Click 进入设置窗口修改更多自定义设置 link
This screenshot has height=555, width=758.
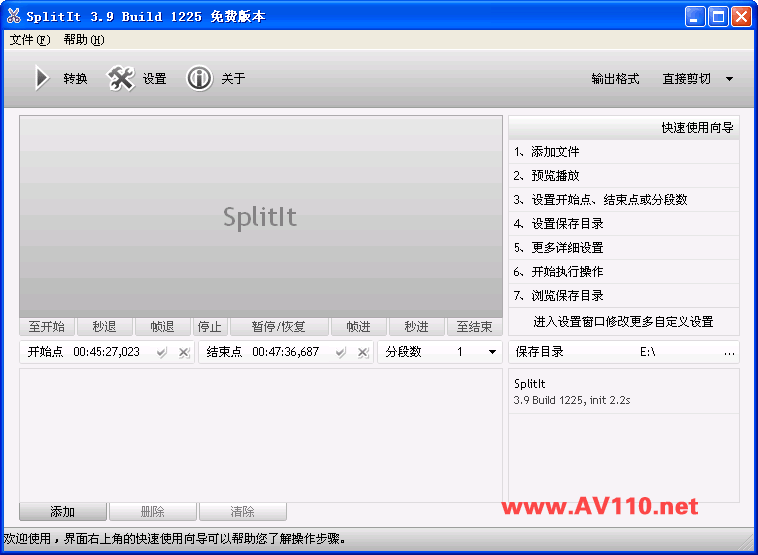pos(624,321)
